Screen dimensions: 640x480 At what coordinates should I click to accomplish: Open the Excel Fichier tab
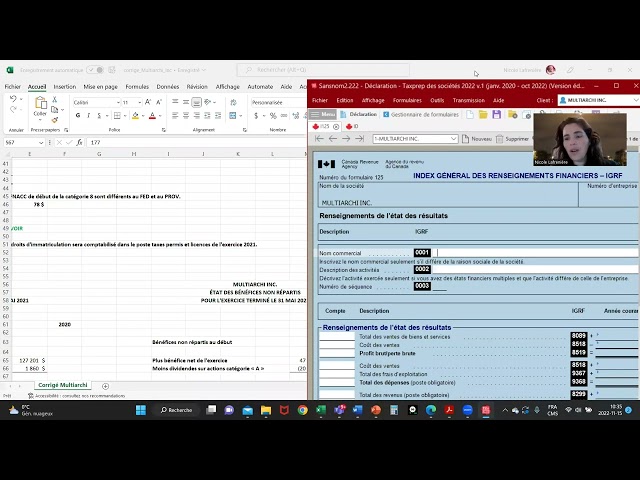click(x=13, y=87)
